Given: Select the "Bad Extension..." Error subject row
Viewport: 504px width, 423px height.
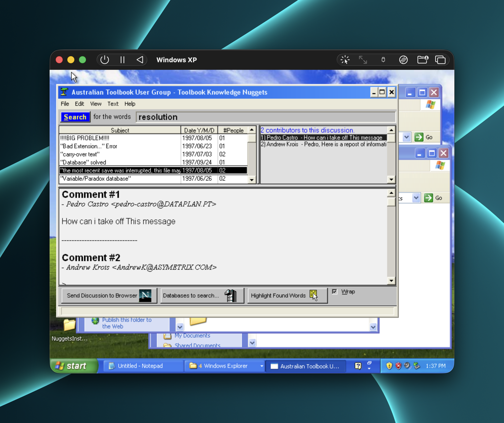Looking at the screenshot, I should (153, 146).
